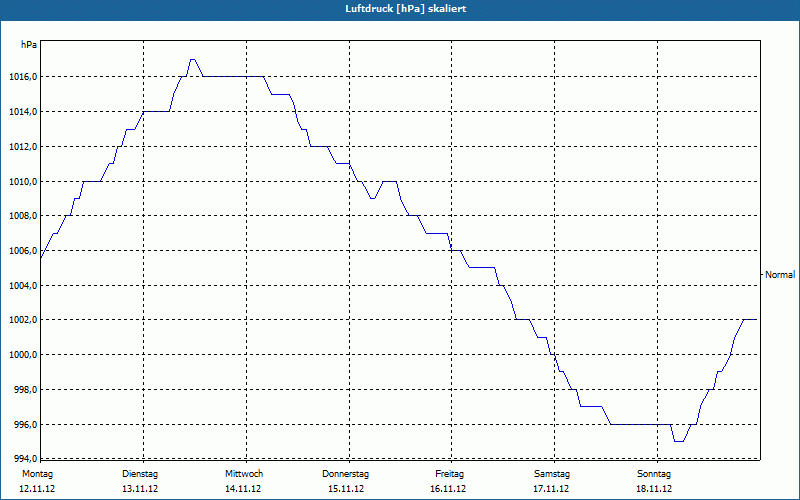Click the 13.11.12 date label
Viewport: 800px width, 500px height.
(140, 489)
